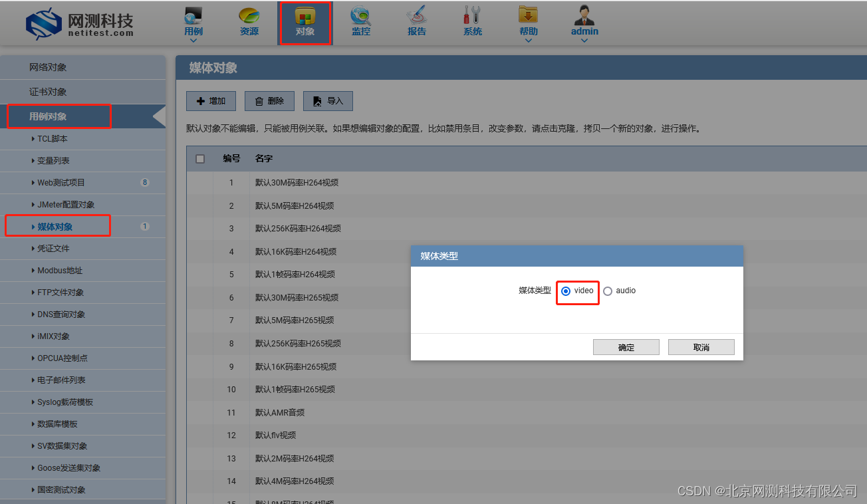The width and height of the screenshot is (867, 504).
Task: Open FTP文件对象 in the sidebar
Action: coord(82,293)
